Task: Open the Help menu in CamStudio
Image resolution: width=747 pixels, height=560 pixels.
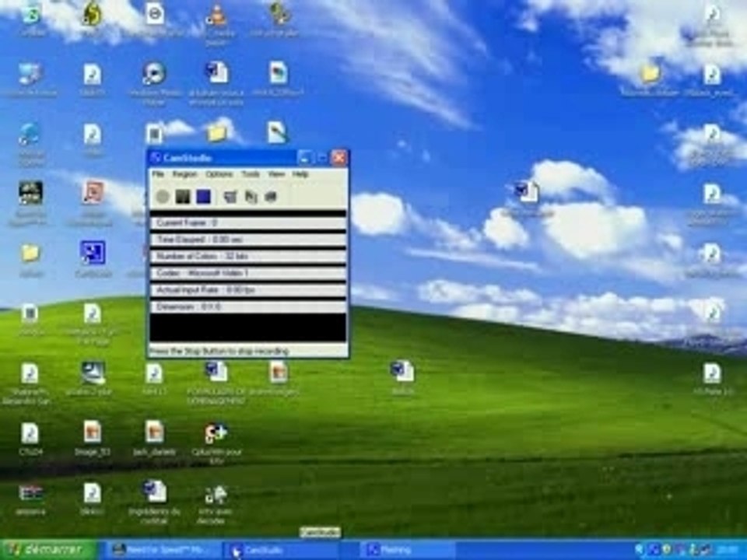Action: coord(300,174)
